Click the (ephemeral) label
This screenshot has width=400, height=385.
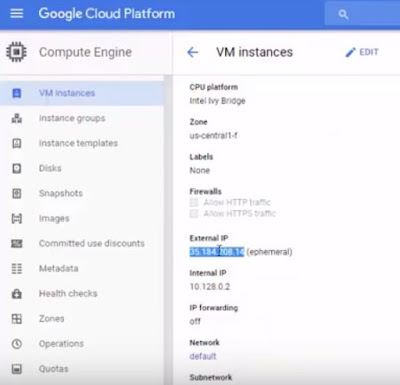pos(269,252)
